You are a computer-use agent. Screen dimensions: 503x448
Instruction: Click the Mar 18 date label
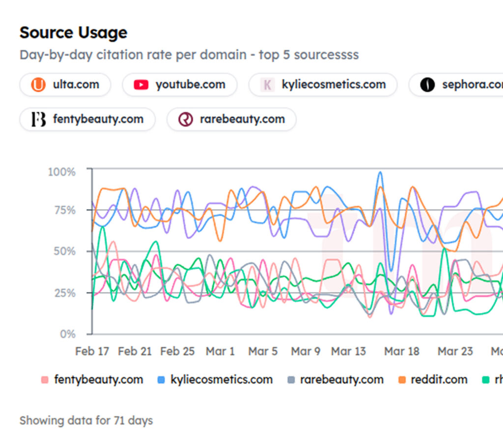[402, 351]
